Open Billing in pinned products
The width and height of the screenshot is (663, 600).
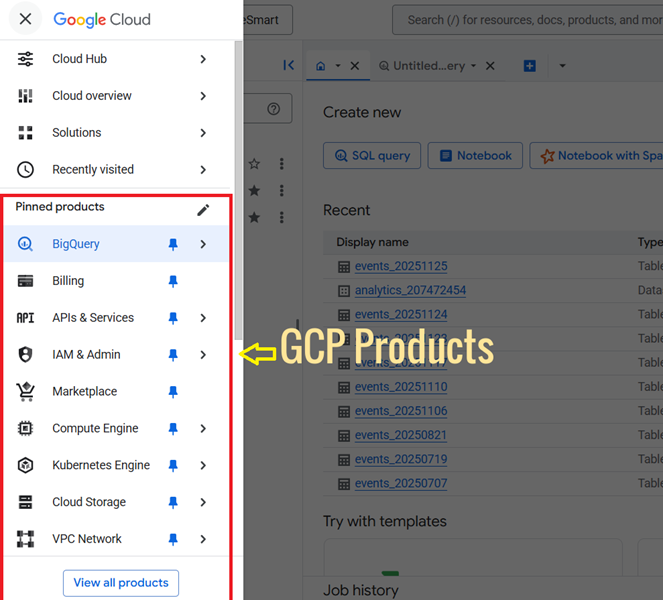[116, 281]
